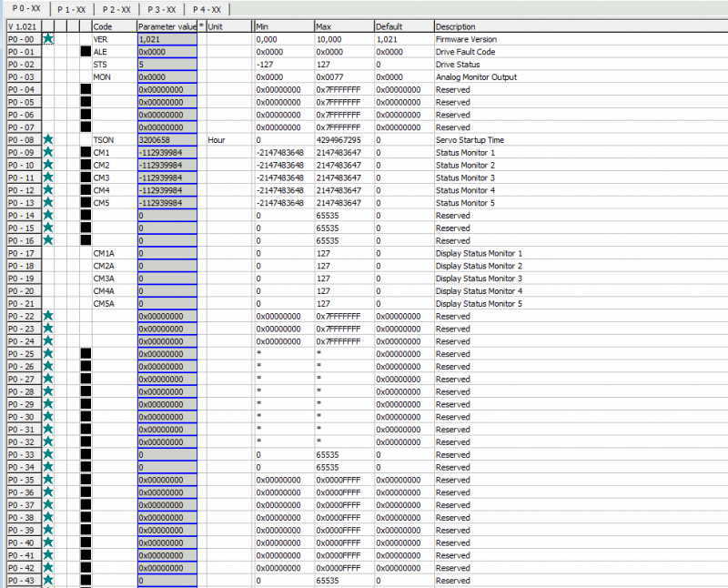The width and height of the screenshot is (728, 588).
Task: Click the P0 - 02 row header button
Action: tap(21, 65)
